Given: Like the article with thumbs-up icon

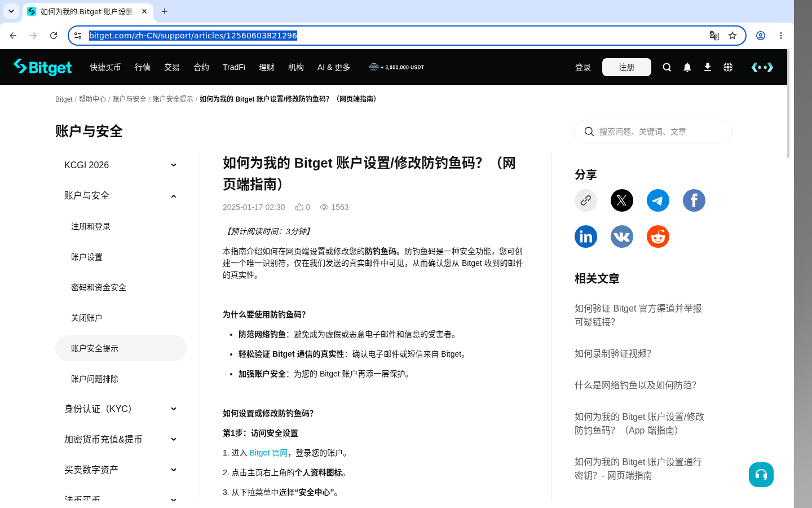Looking at the screenshot, I should pyautogui.click(x=299, y=207).
